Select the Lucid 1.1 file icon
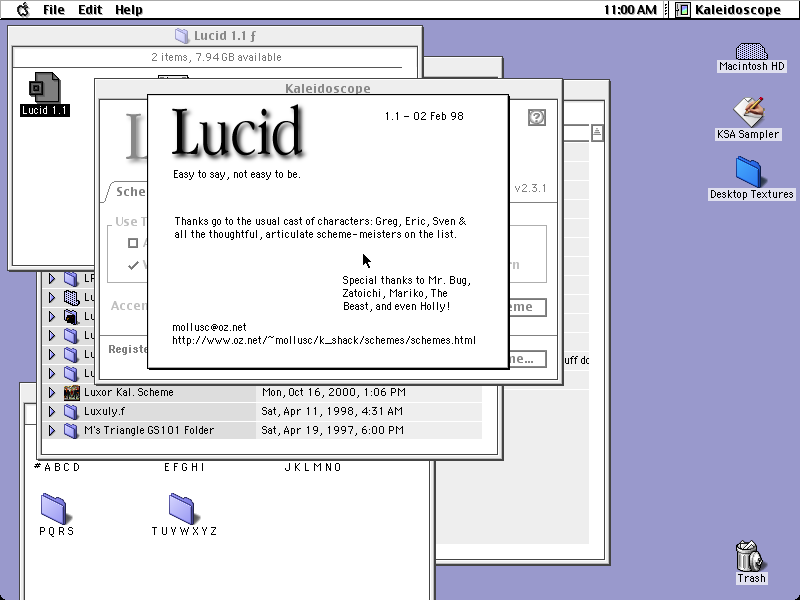The image size is (800, 600). (44, 87)
